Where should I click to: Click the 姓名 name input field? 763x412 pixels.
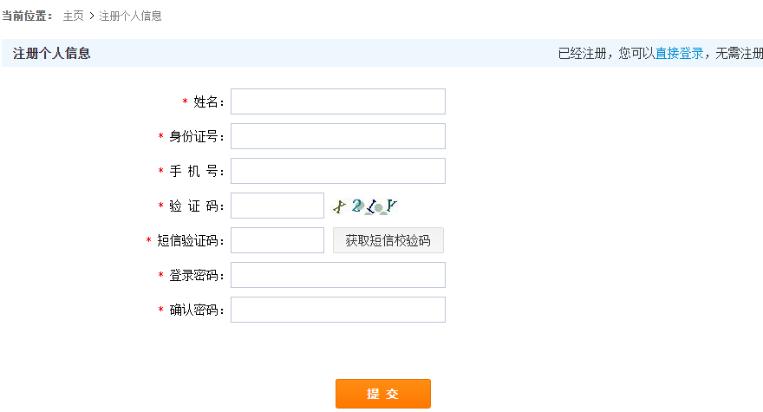click(338, 102)
